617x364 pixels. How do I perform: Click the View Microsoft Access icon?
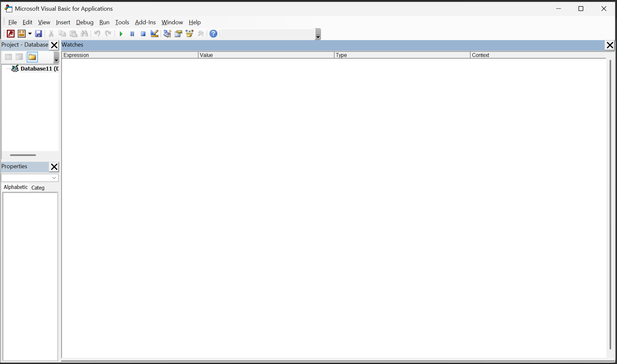tap(11, 34)
